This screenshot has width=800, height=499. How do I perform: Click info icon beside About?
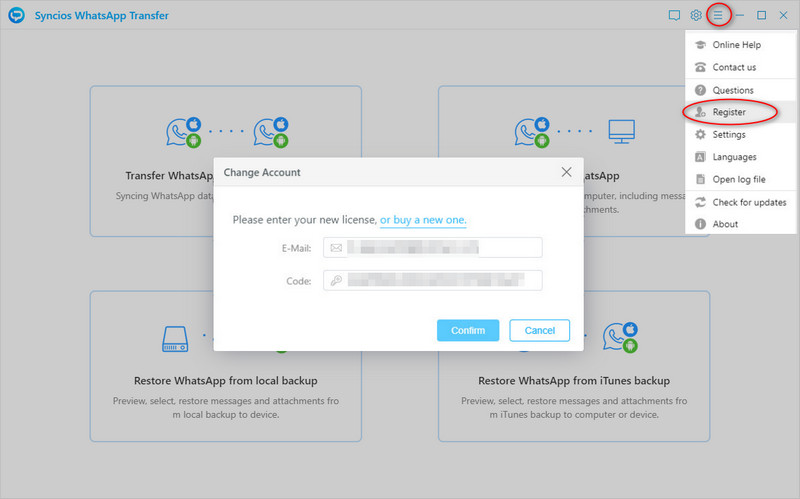(x=701, y=224)
